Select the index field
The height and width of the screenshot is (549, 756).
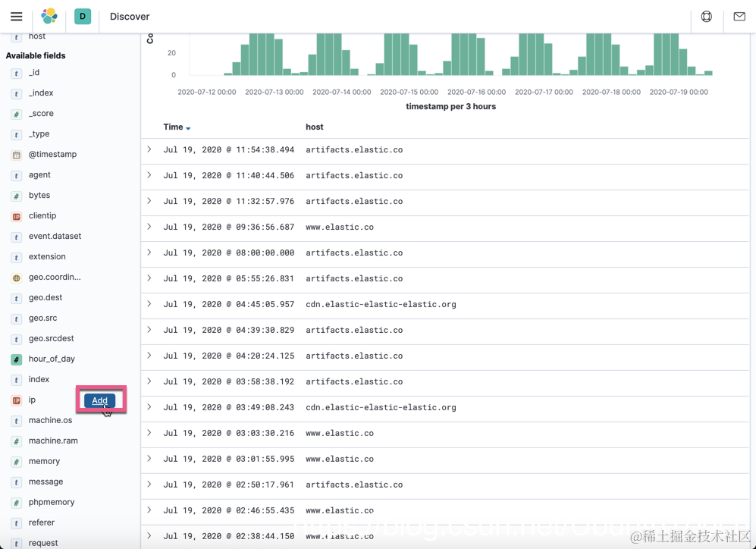(x=39, y=379)
